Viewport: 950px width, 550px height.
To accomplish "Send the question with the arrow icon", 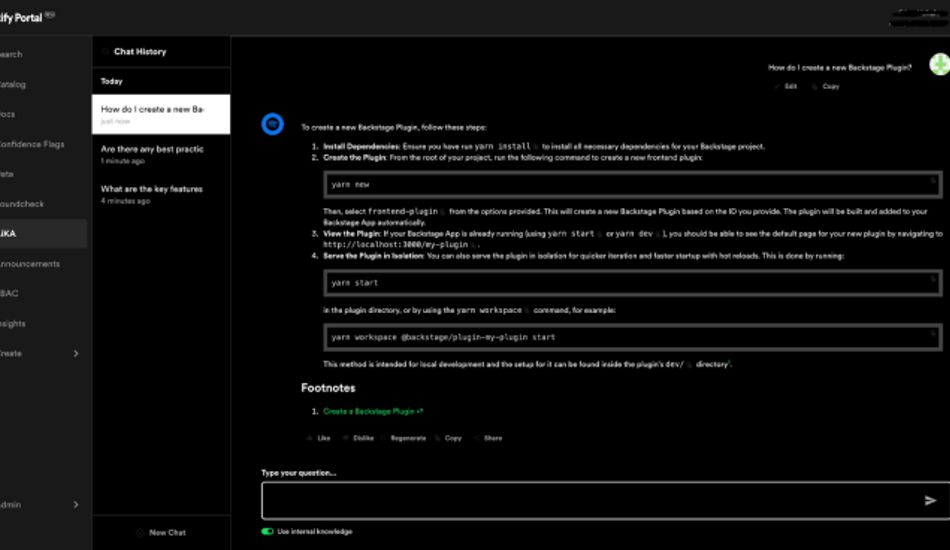I will pyautogui.click(x=930, y=500).
